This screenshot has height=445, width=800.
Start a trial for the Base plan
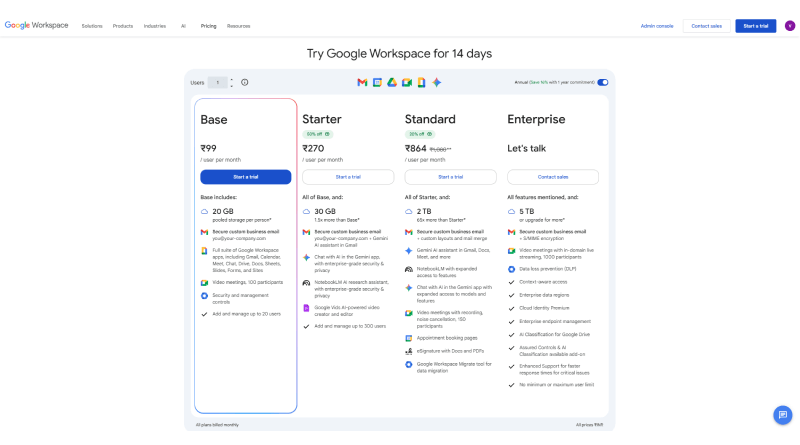(245, 177)
